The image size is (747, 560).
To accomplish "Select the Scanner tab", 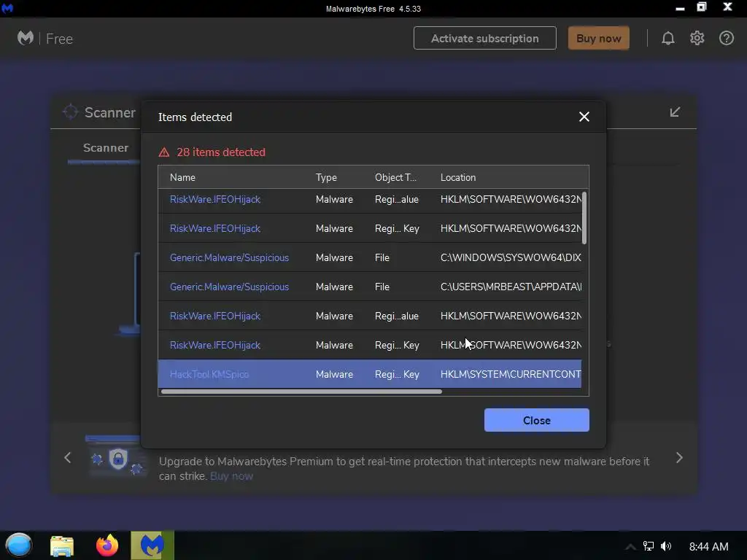I will tap(106, 147).
